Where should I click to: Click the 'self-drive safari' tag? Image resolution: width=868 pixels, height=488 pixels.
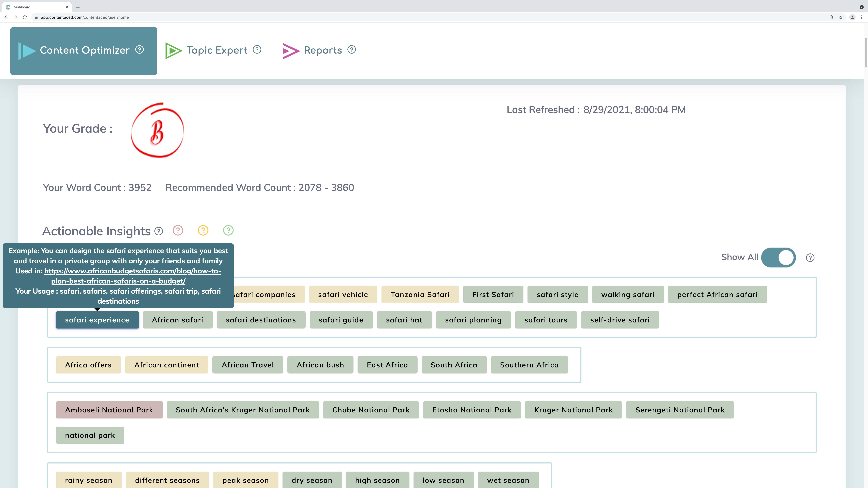620,320
